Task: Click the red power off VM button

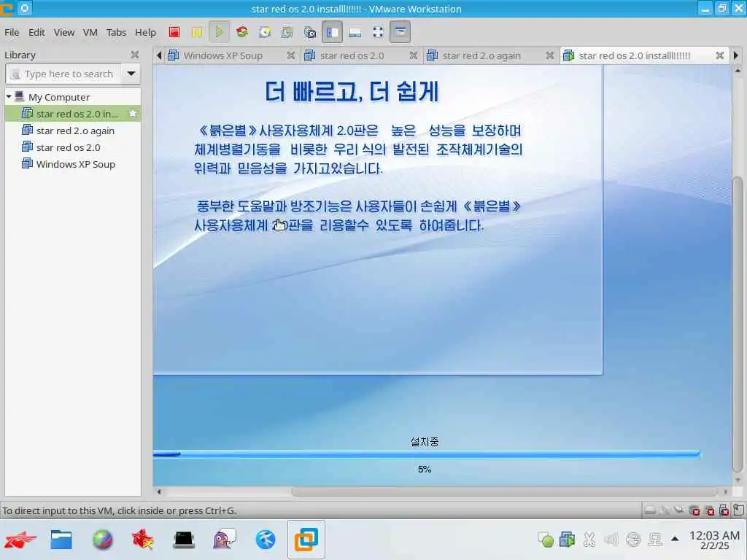Action: pyautogui.click(x=174, y=32)
